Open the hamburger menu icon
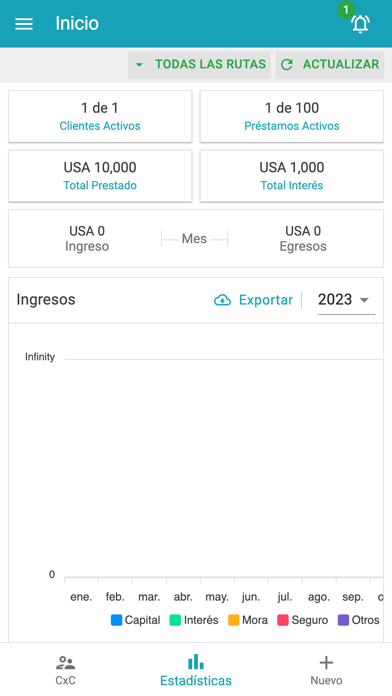Image resolution: width=392 pixels, height=696 pixels. tap(24, 24)
